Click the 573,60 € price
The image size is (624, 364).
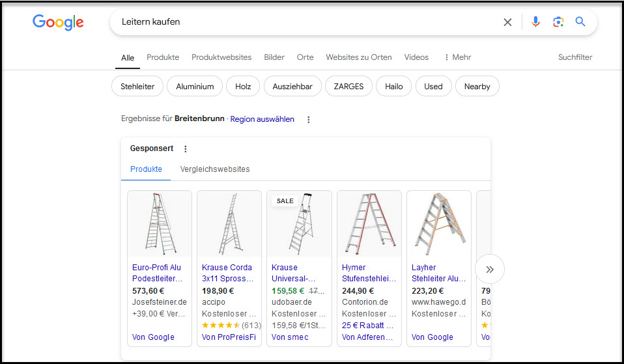(148, 291)
